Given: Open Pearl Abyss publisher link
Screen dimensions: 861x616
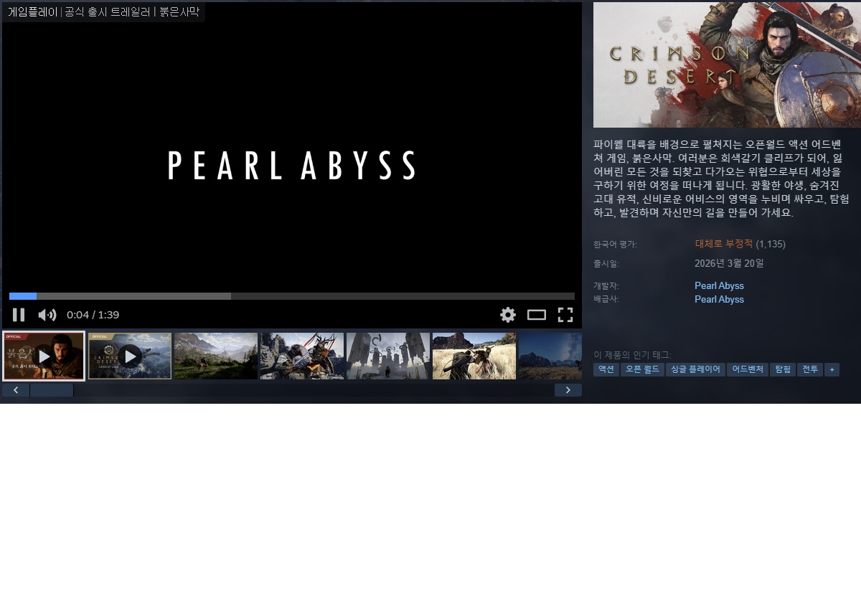Looking at the screenshot, I should (719, 299).
